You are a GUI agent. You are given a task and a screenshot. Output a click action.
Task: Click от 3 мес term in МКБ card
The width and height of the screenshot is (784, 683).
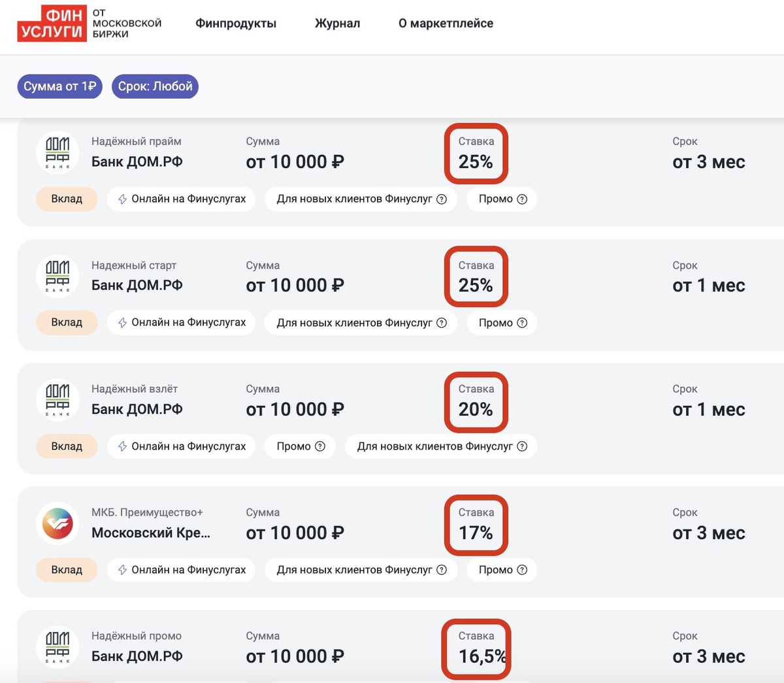tap(709, 533)
